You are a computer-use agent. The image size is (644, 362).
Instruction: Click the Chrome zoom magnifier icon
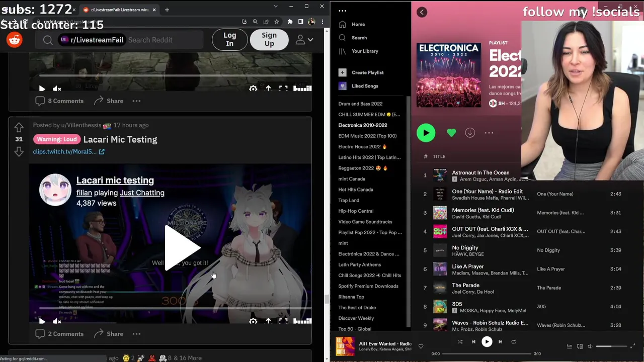[x=255, y=22]
